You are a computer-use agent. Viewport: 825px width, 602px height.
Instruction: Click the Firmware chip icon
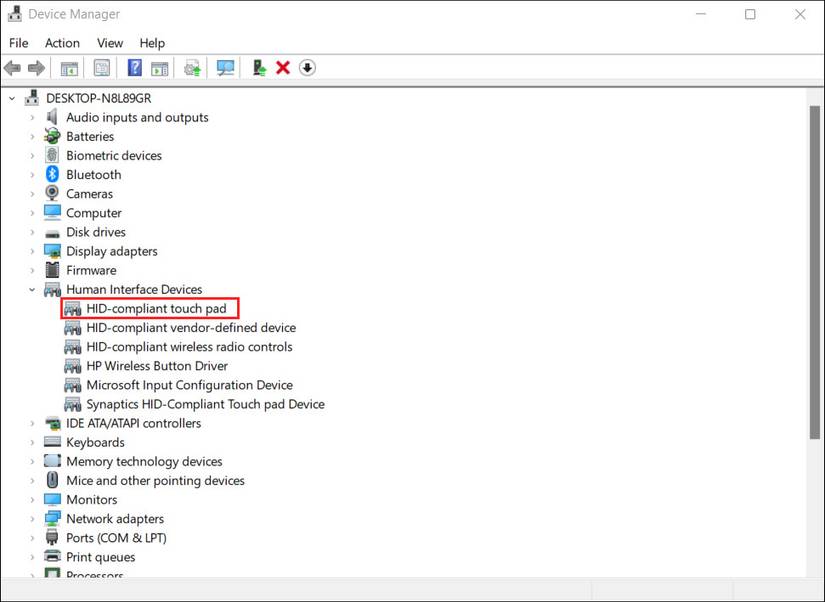(52, 270)
